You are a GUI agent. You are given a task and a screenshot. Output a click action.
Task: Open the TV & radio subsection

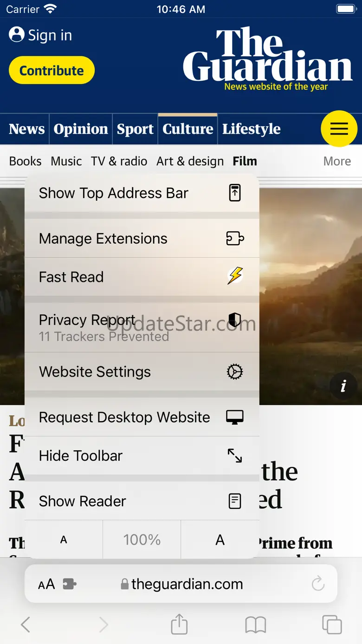pyautogui.click(x=119, y=161)
